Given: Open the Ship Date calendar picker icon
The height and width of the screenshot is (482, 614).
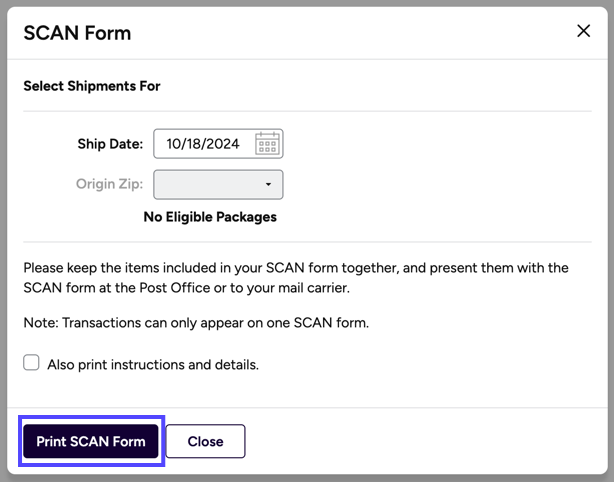Looking at the screenshot, I should (x=267, y=144).
